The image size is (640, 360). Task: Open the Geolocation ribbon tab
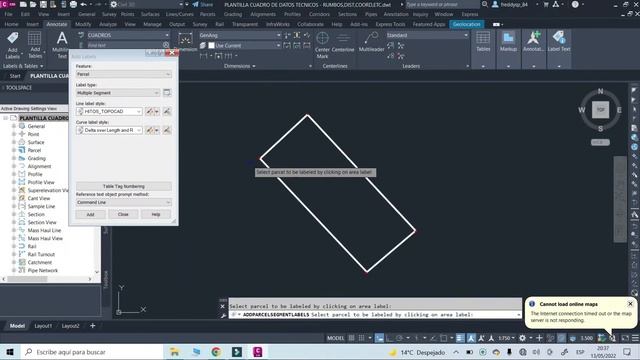pos(467,24)
